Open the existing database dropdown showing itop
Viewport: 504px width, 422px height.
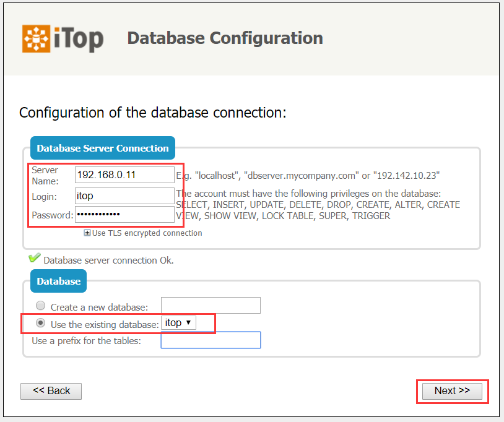tap(178, 323)
